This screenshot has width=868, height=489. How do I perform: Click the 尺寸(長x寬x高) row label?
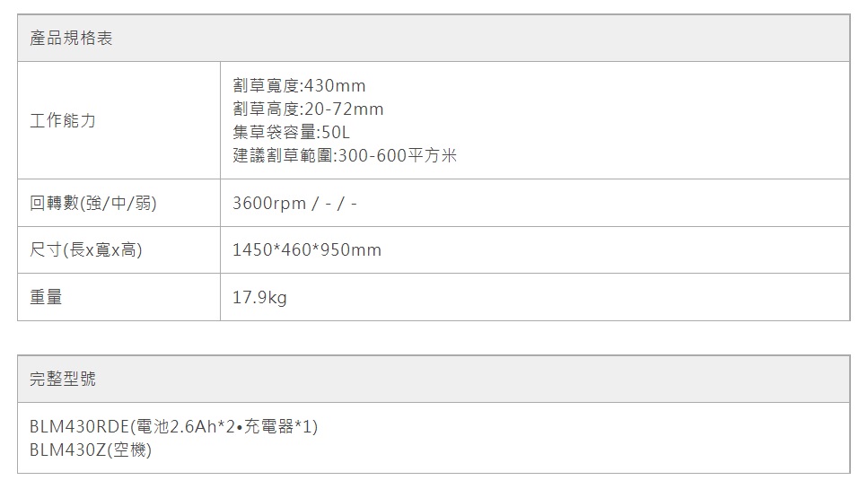click(x=86, y=249)
